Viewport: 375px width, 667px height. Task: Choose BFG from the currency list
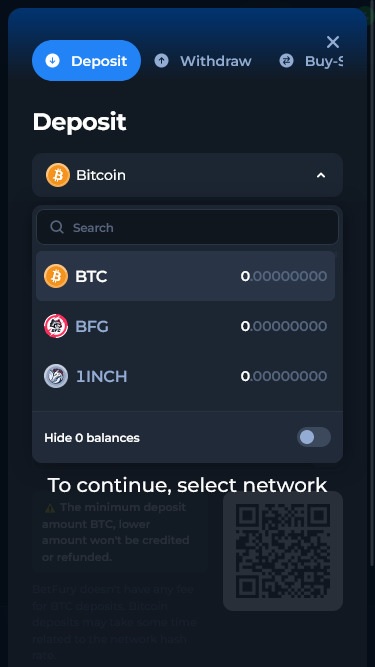click(x=185, y=326)
